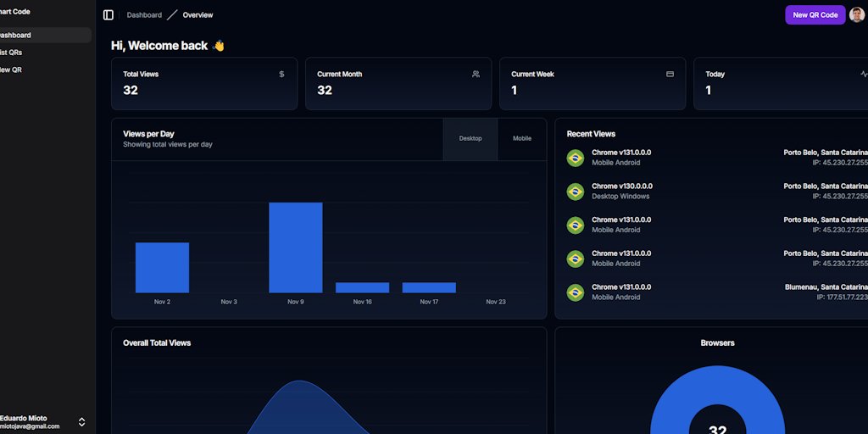868x434 pixels.
Task: Click the waving hand emoji
Action: (x=219, y=46)
